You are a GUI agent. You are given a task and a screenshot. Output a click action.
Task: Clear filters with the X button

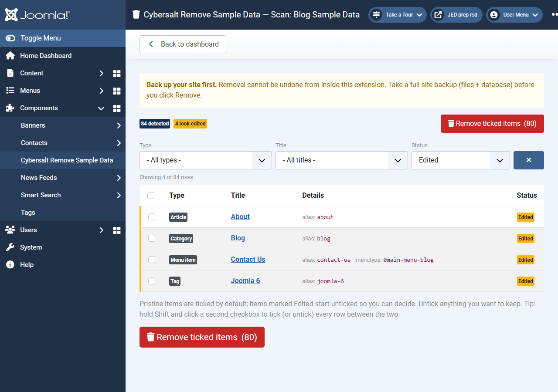[x=529, y=160]
